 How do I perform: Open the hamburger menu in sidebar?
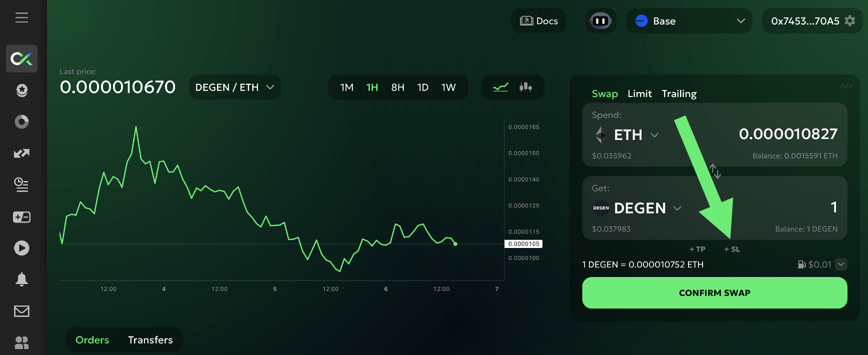[21, 18]
